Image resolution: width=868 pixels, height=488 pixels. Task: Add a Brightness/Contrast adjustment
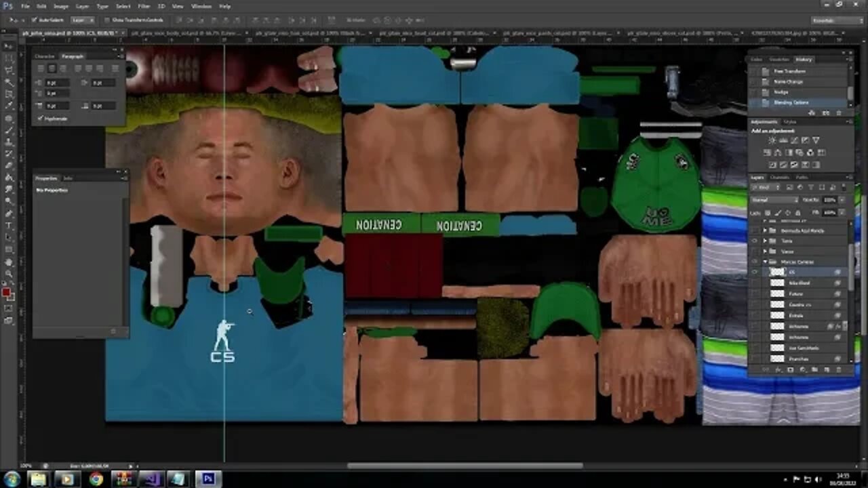pos(772,140)
